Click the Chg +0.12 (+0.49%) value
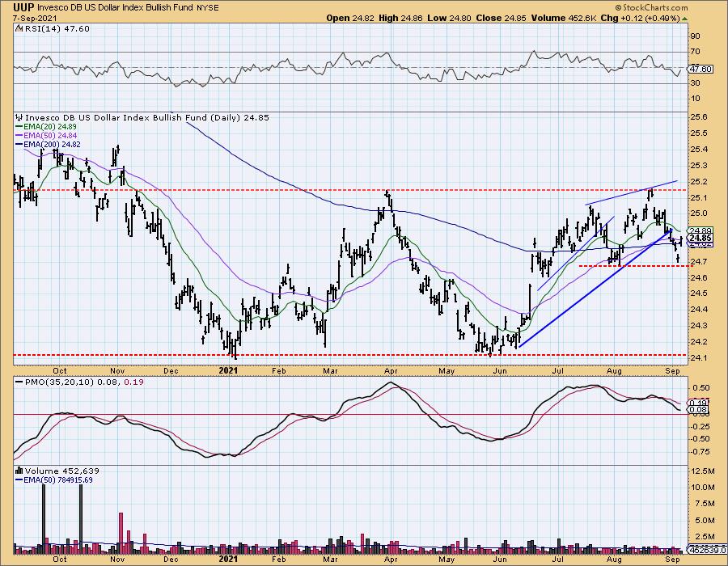This screenshot has height=566, width=728. pyautogui.click(x=640, y=18)
